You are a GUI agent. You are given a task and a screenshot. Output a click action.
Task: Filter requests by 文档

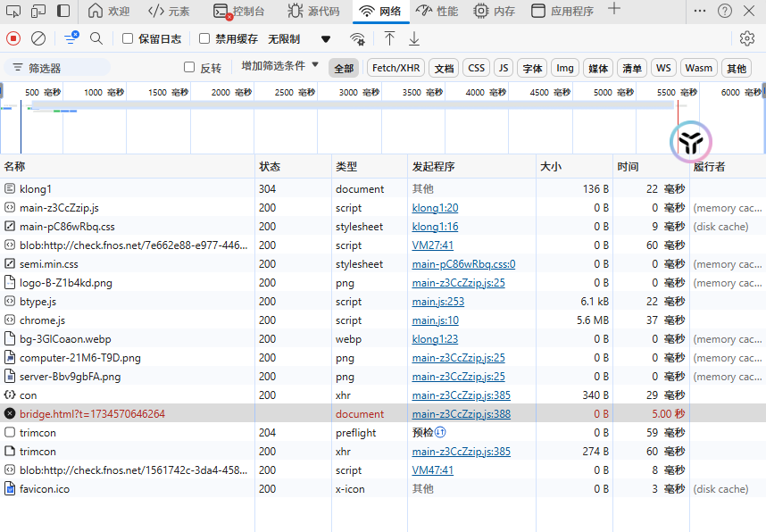coord(444,68)
